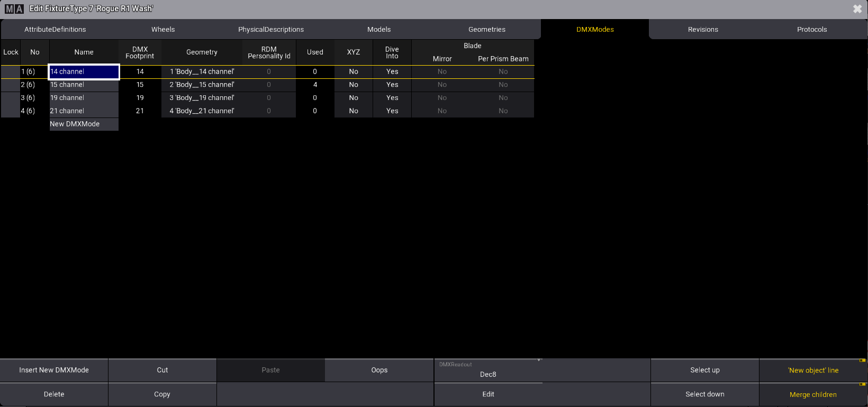Toggle XYZ value for 15 channel mode
Viewport: 868px width, 407px height.
click(x=354, y=85)
